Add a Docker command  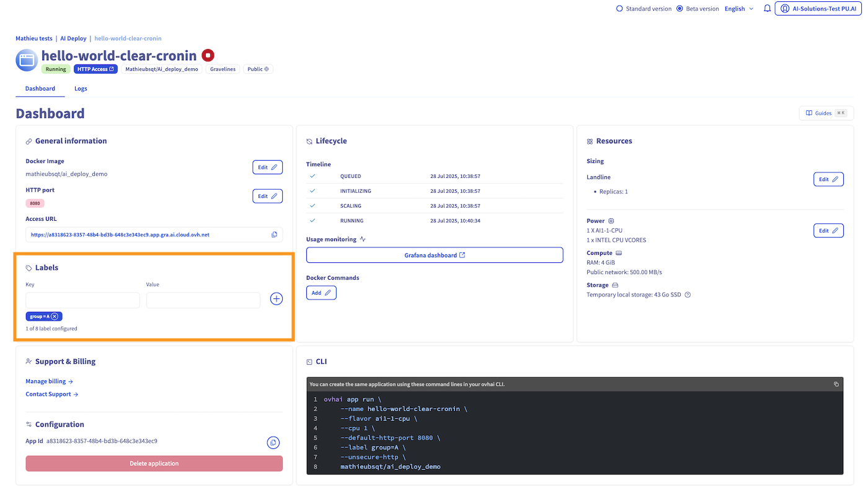click(321, 291)
